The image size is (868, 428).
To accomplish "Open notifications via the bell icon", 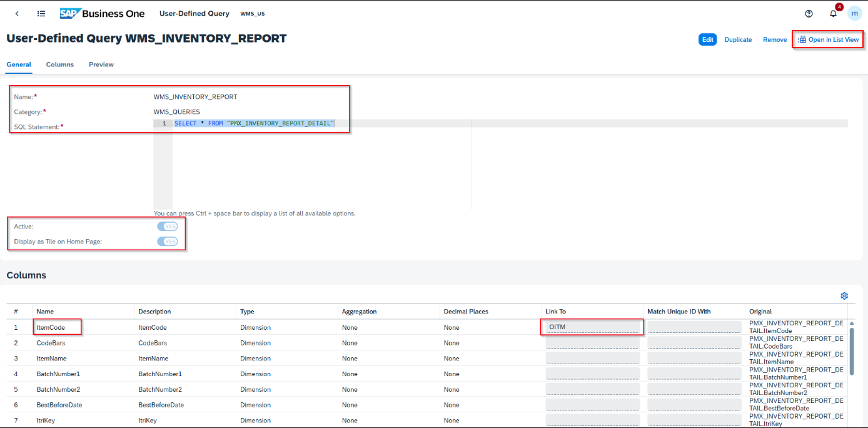I will pos(832,13).
